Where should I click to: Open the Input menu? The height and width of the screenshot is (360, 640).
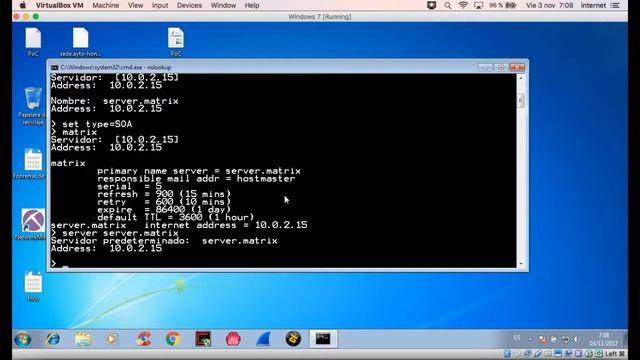tap(160, 5)
